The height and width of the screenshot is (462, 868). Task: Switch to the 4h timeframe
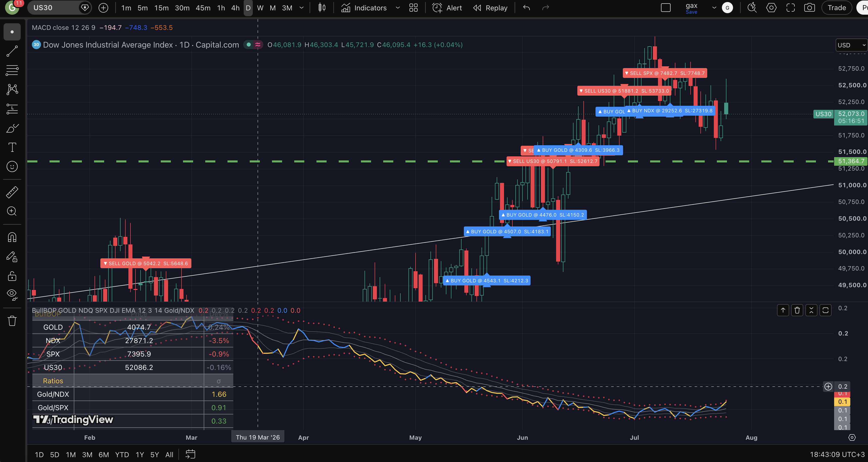pyautogui.click(x=235, y=8)
